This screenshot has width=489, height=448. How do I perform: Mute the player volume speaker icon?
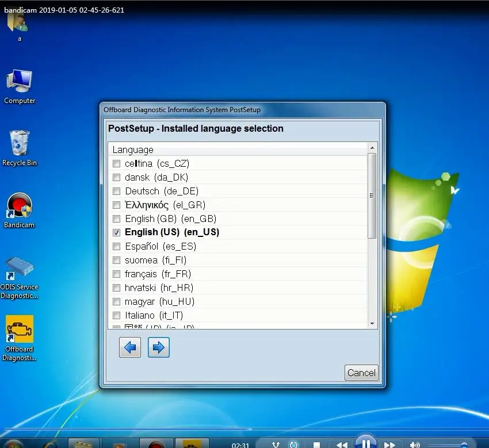coord(414,445)
